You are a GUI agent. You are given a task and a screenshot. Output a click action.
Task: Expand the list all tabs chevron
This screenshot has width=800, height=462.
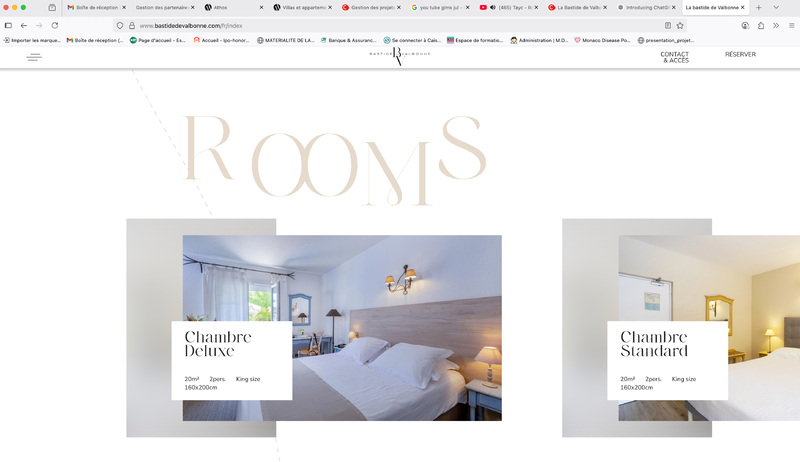pyautogui.click(x=776, y=8)
